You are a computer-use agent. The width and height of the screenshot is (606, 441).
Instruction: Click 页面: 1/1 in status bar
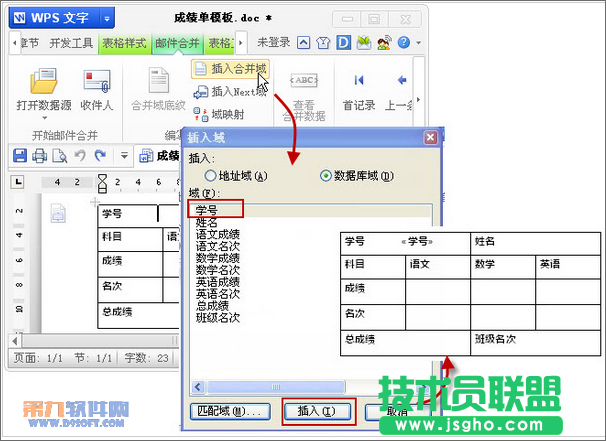click(x=38, y=358)
